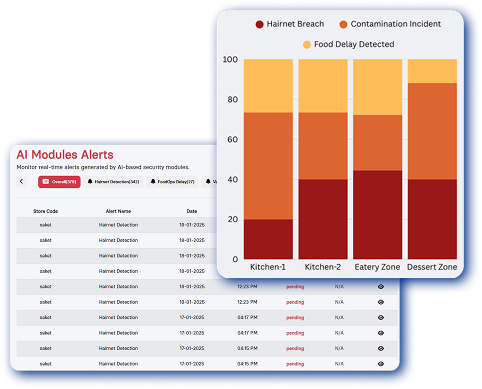Click Kitchen-2's orange Contamination Incident bar segment
Viewport: 482px width, 389px height.
pyautogui.click(x=323, y=146)
